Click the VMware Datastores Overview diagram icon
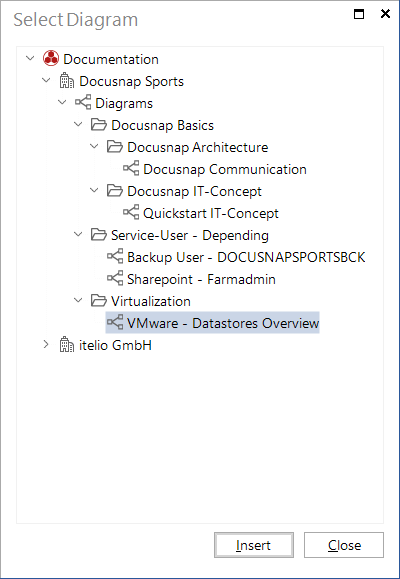This screenshot has width=400, height=579. 115,323
